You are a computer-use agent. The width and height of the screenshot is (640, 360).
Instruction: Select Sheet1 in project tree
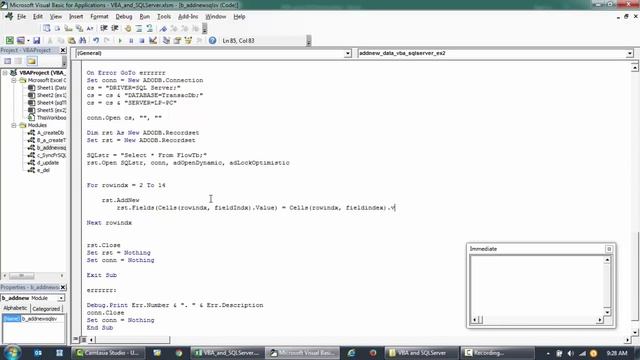[x=47, y=88]
